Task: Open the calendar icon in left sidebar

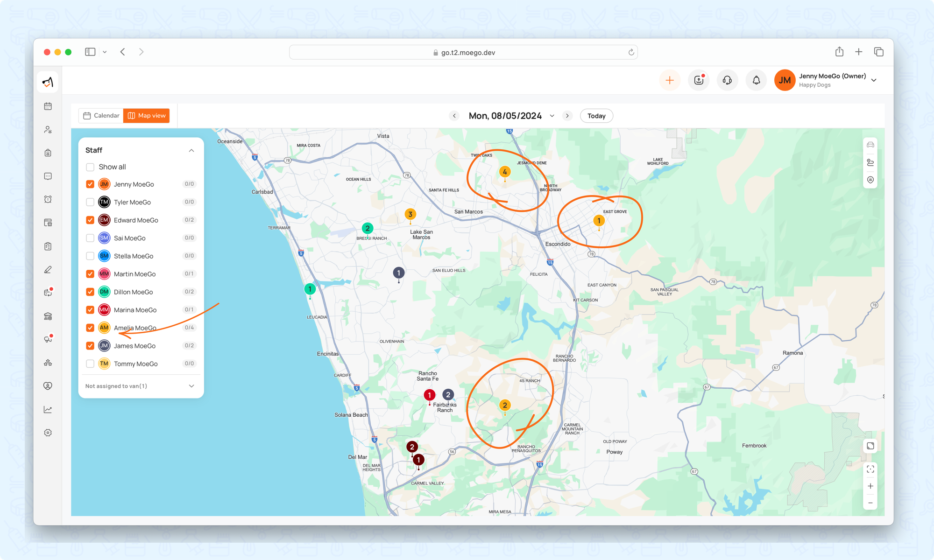Action: tap(48, 106)
